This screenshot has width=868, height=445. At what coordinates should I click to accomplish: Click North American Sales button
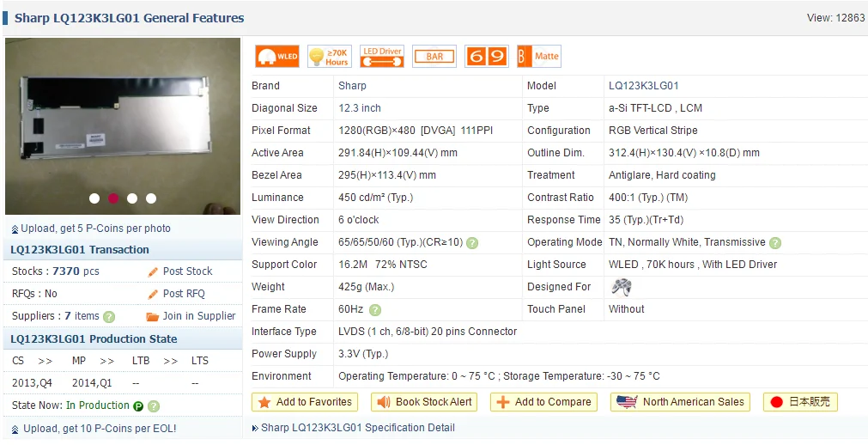tap(680, 402)
